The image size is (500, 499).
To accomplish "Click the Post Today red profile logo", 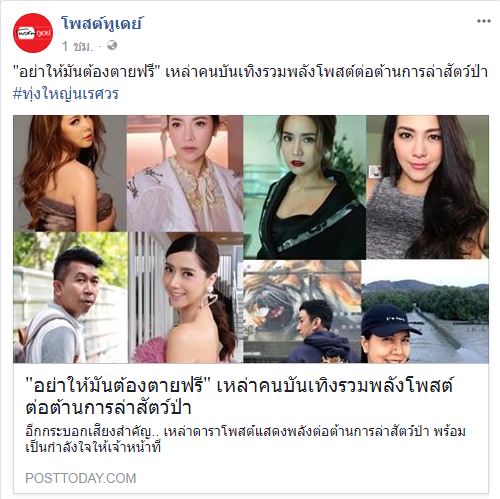I will click(33, 33).
